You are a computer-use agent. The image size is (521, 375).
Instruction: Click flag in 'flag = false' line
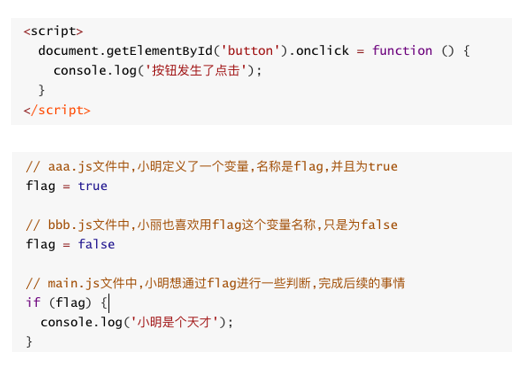41,244
